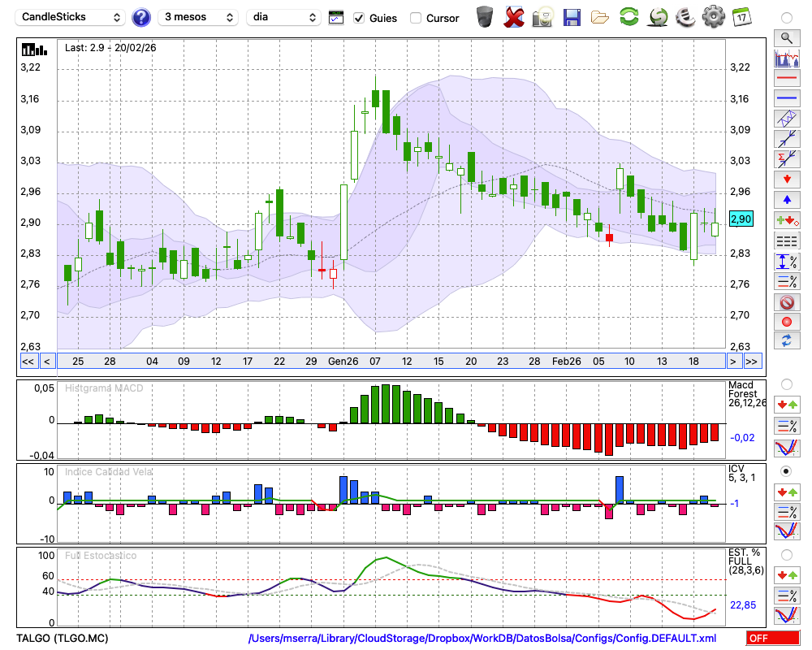Click the blue up arrow marker tool
This screenshot has height=650, width=812.
point(786,199)
